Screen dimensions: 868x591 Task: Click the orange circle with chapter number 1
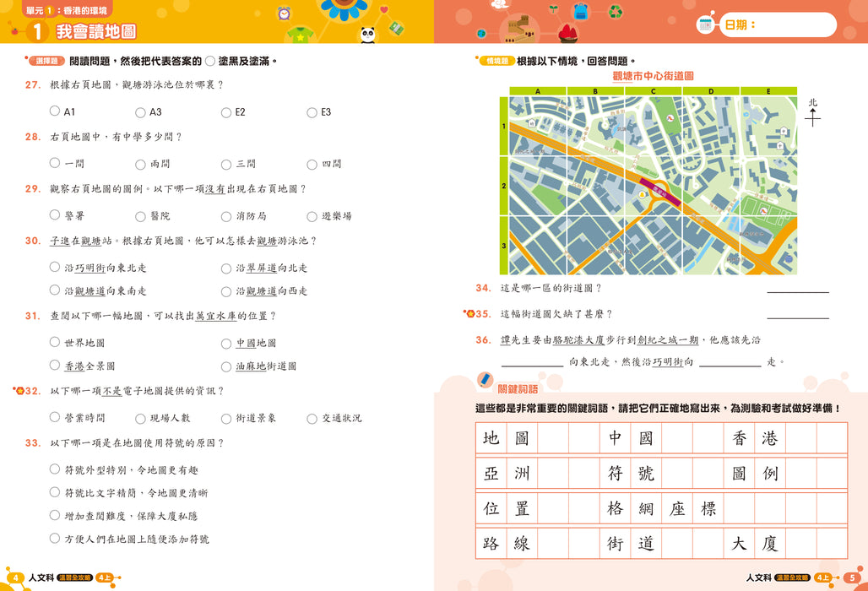pyautogui.click(x=36, y=31)
